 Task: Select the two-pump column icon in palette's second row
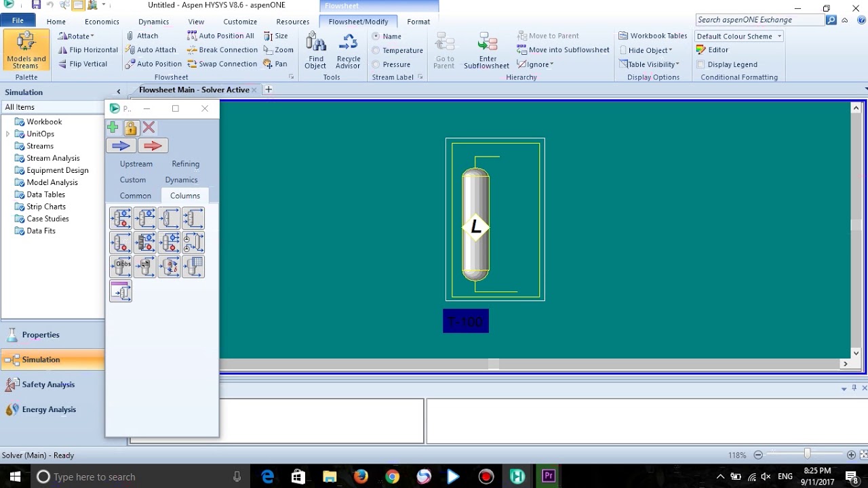(x=193, y=242)
